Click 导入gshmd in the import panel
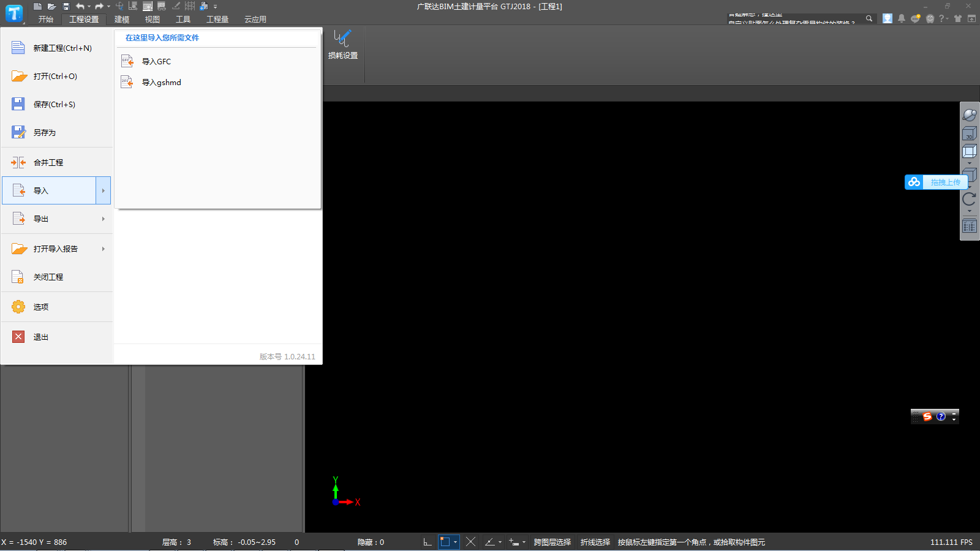The image size is (980, 551). pos(151,82)
